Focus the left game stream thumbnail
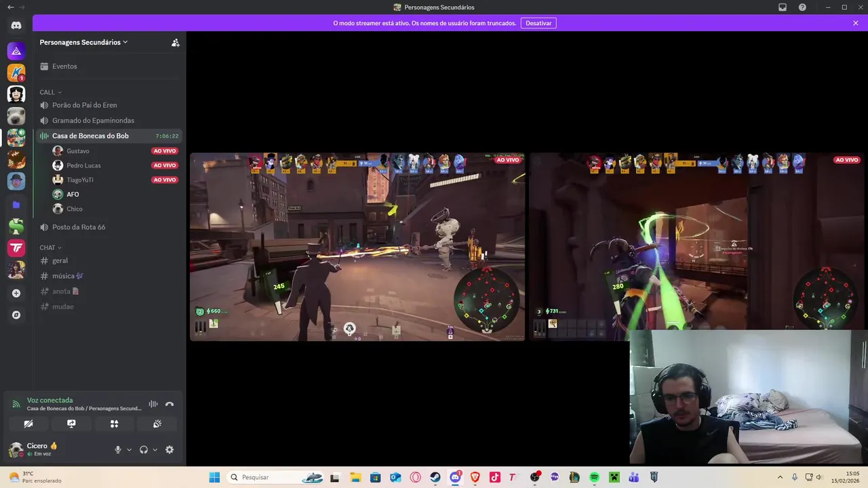Viewport: 868px width, 488px height. tap(357, 247)
